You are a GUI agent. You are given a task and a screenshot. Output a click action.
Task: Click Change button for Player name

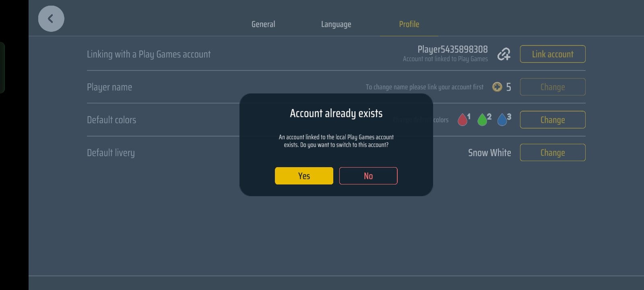click(x=553, y=87)
